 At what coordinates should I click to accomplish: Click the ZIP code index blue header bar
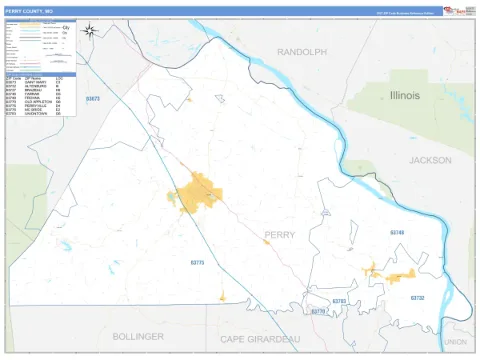tap(41, 75)
